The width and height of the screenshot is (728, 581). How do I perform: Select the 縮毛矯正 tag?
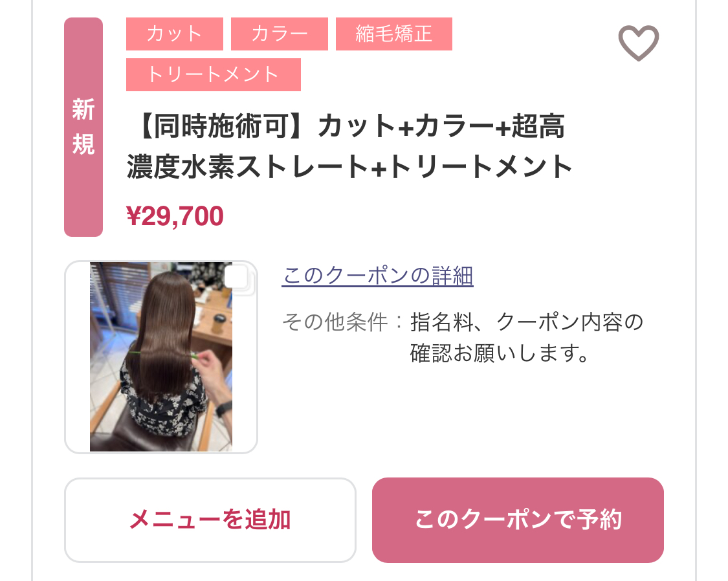[394, 34]
